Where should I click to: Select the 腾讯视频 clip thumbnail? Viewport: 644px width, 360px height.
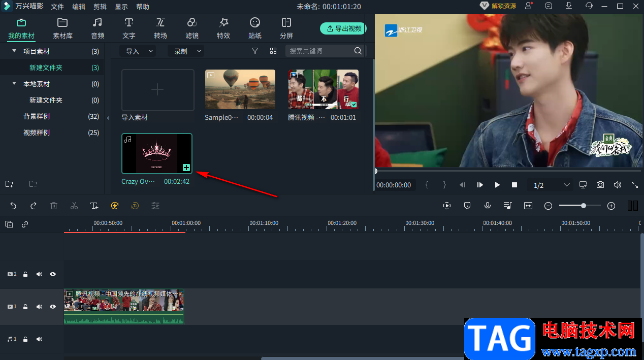[x=324, y=89]
